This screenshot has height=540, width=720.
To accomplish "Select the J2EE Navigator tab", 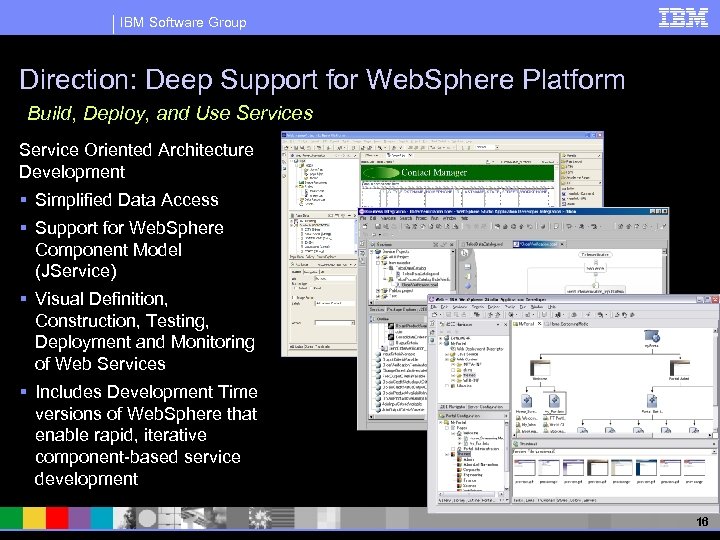I will (x=452, y=407).
